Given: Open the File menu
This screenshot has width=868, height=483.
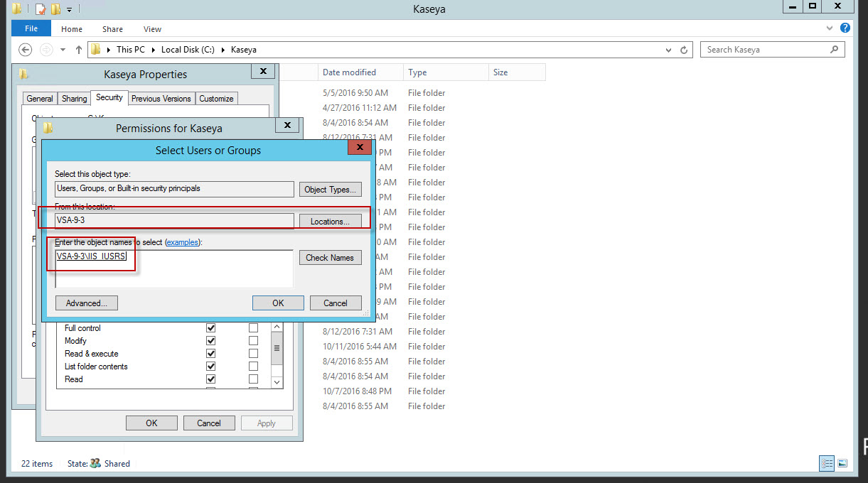Looking at the screenshot, I should 31,28.
